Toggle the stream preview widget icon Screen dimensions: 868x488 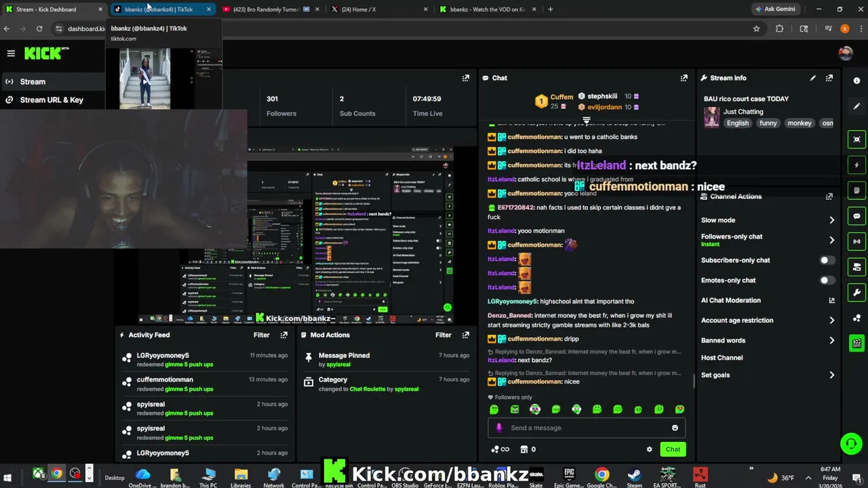(856, 140)
